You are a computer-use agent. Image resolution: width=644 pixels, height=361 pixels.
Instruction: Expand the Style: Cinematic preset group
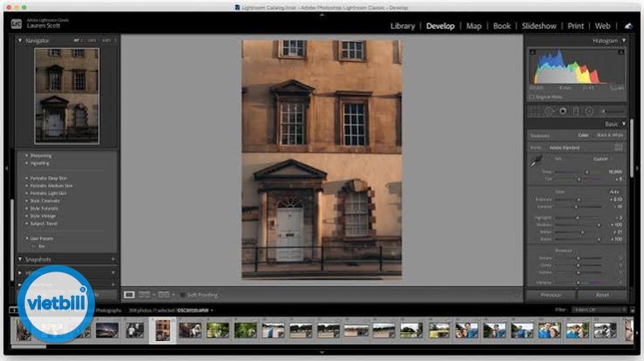click(x=27, y=201)
